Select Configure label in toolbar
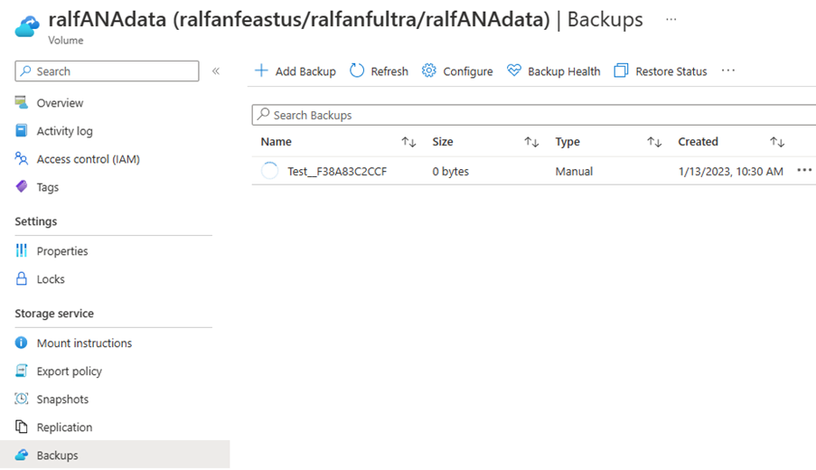The image size is (816, 470). 468,71
